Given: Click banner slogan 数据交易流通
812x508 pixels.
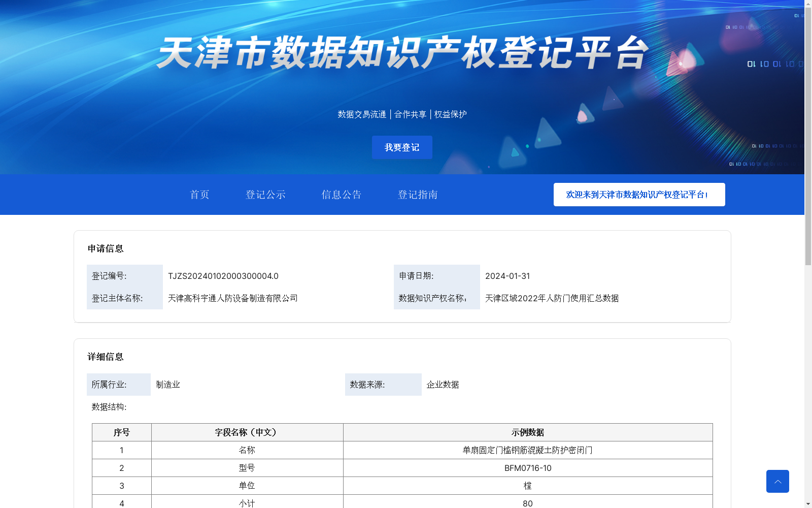Looking at the screenshot, I should pos(362,114).
